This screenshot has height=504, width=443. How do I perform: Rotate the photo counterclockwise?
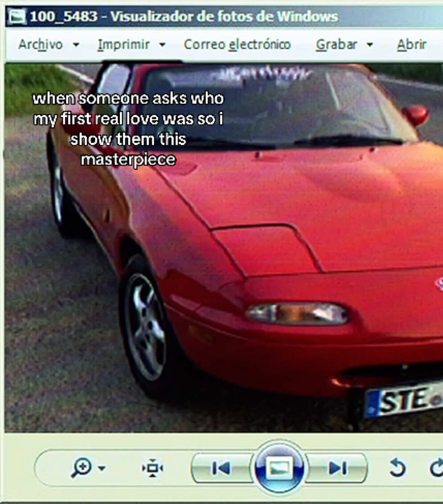(398, 468)
